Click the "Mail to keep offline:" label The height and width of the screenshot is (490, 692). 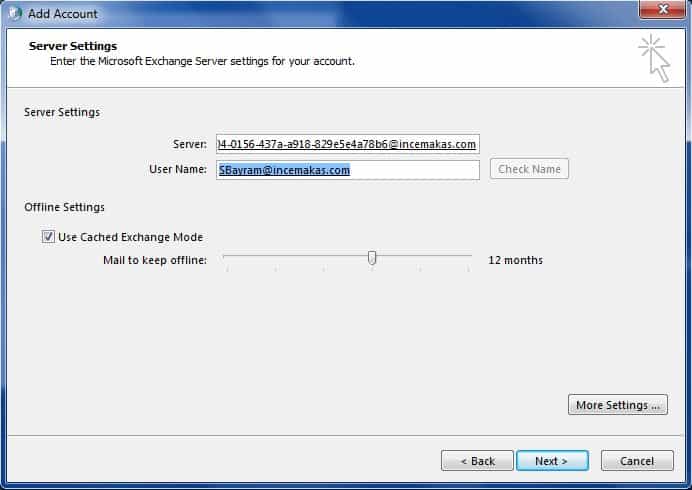point(155,260)
